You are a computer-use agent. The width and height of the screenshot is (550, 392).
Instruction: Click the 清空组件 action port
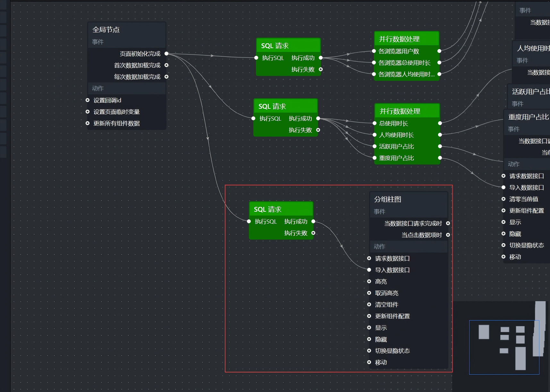tap(369, 304)
